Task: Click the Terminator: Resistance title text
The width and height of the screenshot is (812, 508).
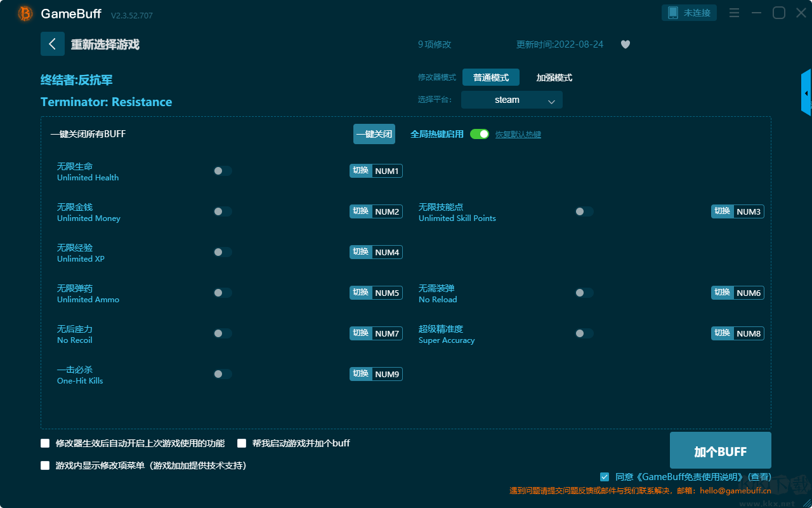Action: [x=106, y=102]
